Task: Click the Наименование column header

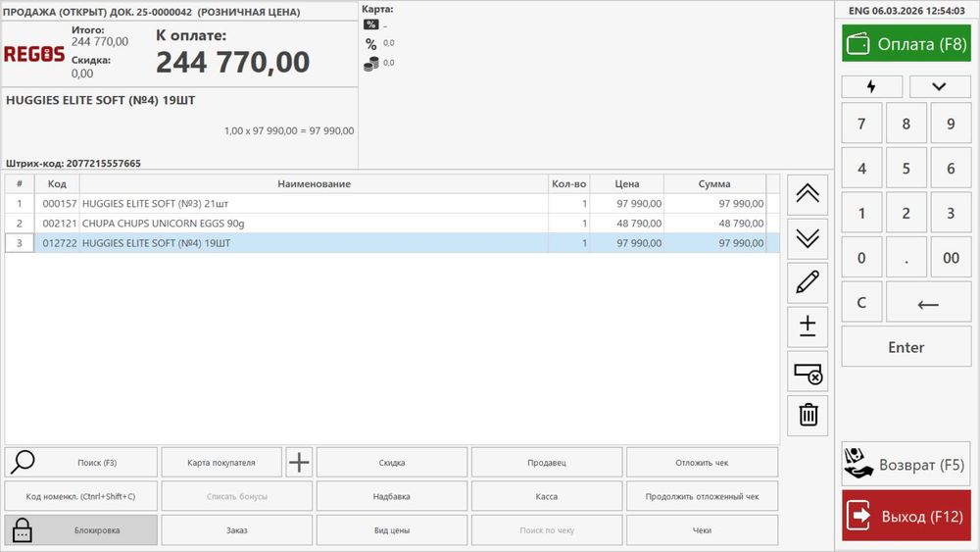Action: click(314, 183)
